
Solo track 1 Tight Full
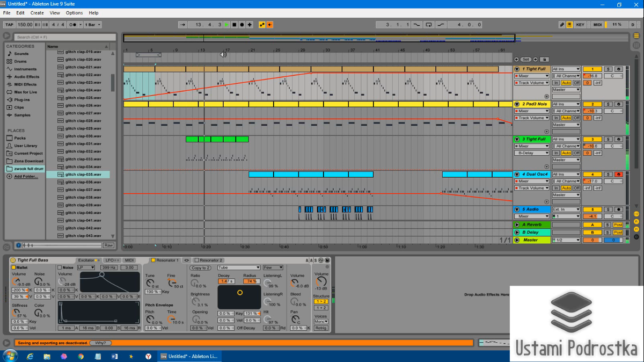click(x=608, y=69)
